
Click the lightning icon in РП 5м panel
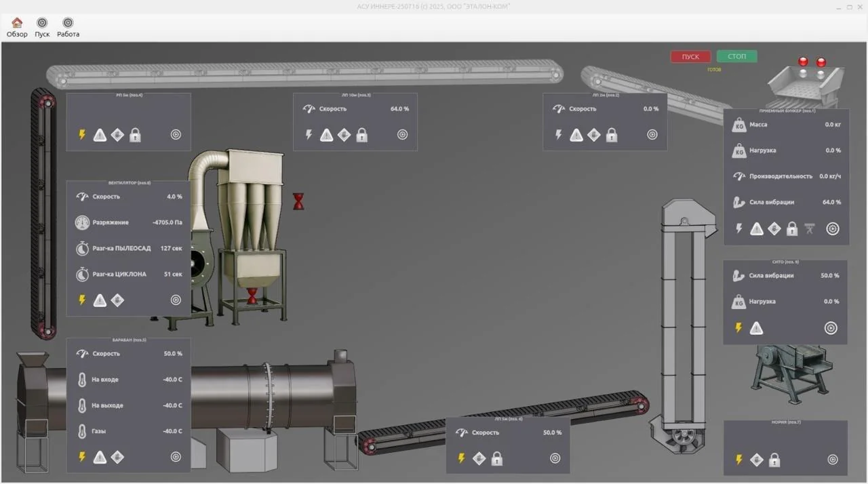tap(82, 135)
